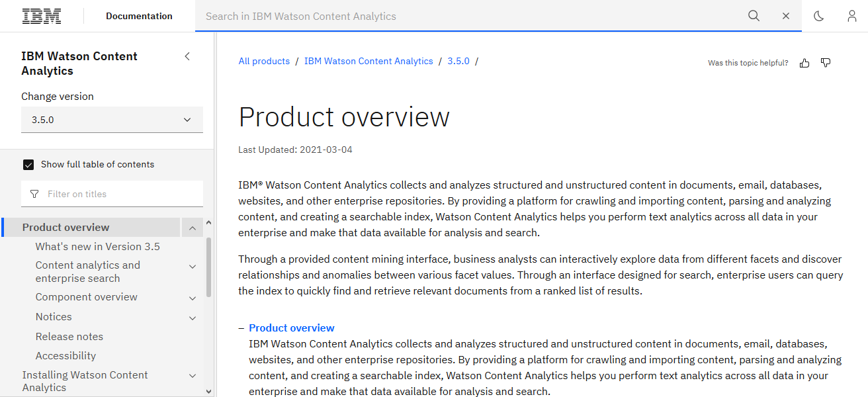The image size is (868, 397).
Task: Uncheck Show full table of contents
Action: pyautogui.click(x=28, y=164)
